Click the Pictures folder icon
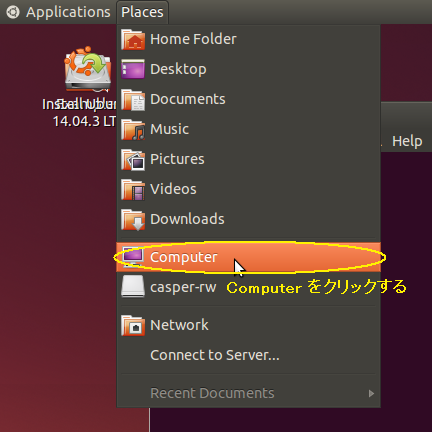432x432 pixels. pyautogui.click(x=133, y=160)
